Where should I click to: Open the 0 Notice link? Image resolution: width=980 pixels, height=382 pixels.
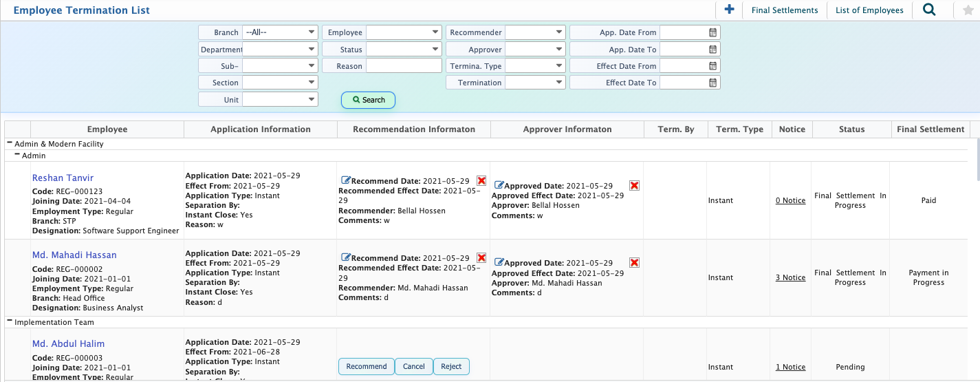(790, 200)
